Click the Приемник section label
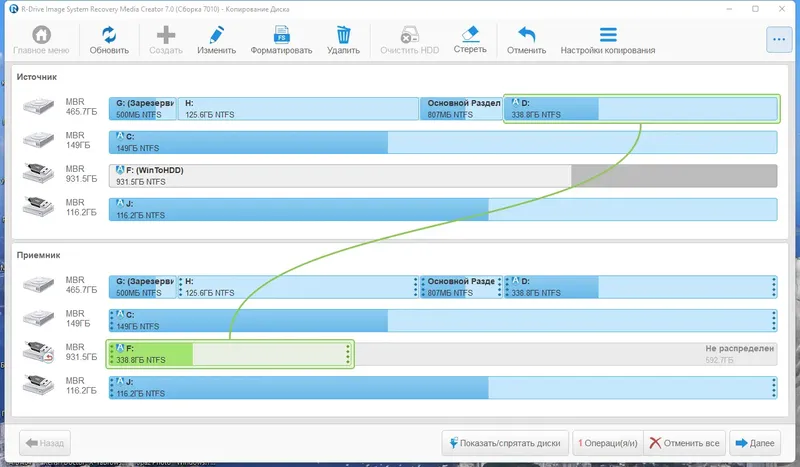Screen dimensions: 800x467 tap(38, 255)
